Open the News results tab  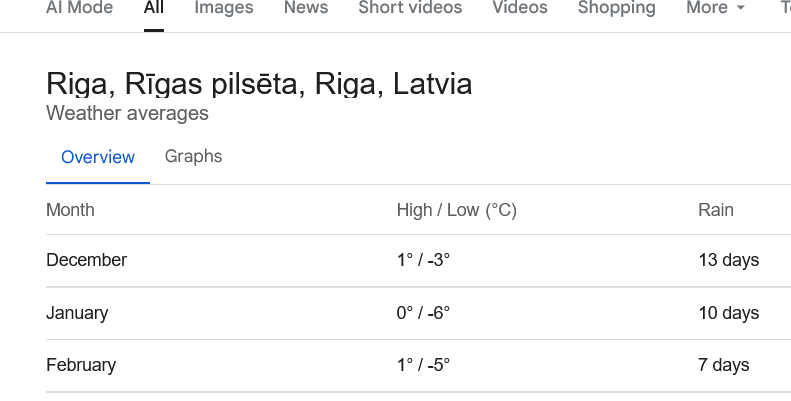(305, 8)
